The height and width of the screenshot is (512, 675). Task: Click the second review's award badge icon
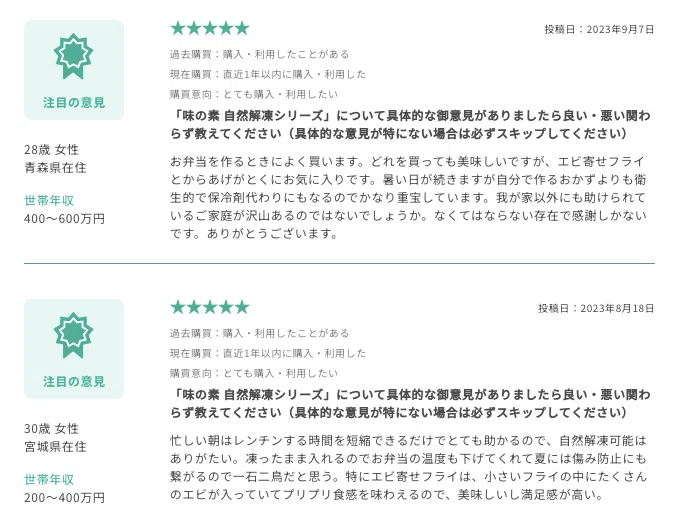point(74,335)
